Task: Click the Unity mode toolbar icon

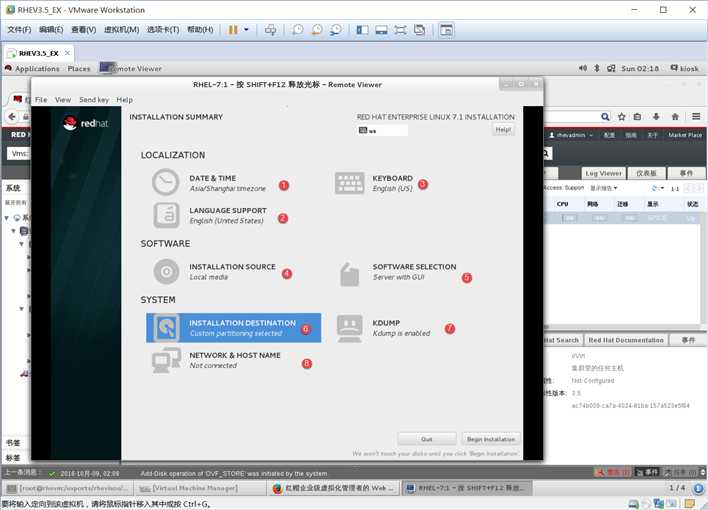Action: [x=420, y=30]
